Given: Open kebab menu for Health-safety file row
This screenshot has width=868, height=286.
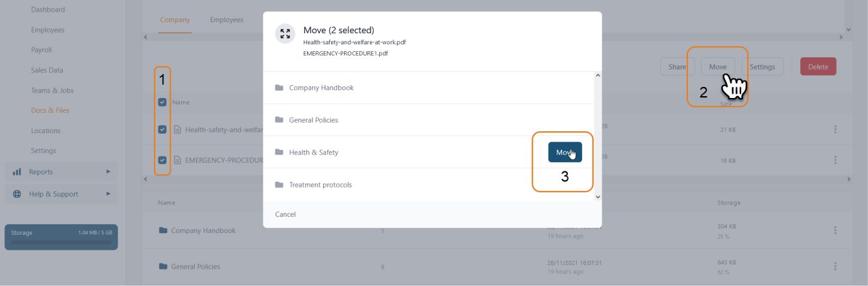Looking at the screenshot, I should pos(835,129).
